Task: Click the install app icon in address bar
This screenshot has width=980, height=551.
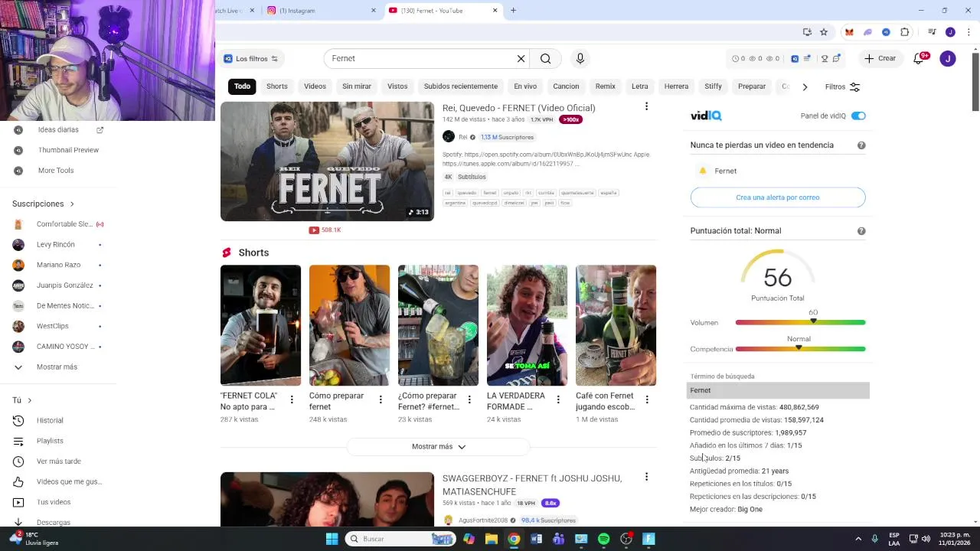Action: point(807,32)
